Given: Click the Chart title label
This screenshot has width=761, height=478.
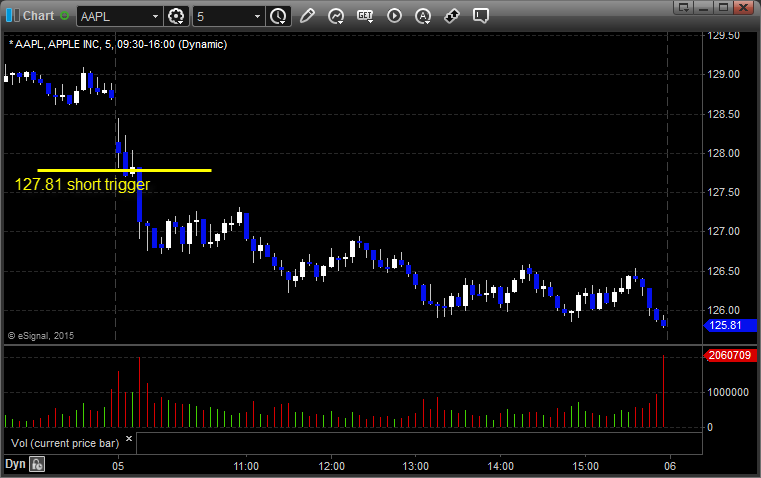Looking at the screenshot, I should [38, 16].
